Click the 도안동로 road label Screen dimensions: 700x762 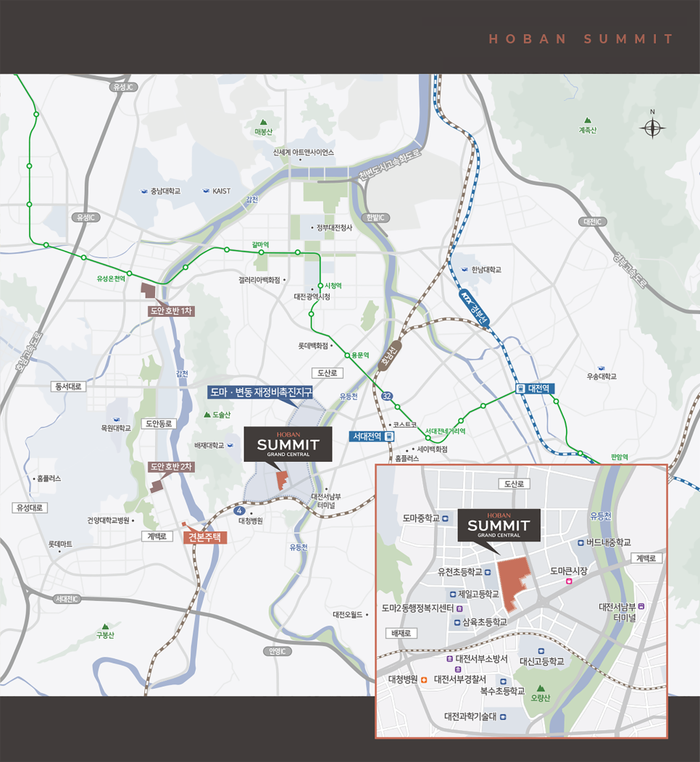point(159,423)
